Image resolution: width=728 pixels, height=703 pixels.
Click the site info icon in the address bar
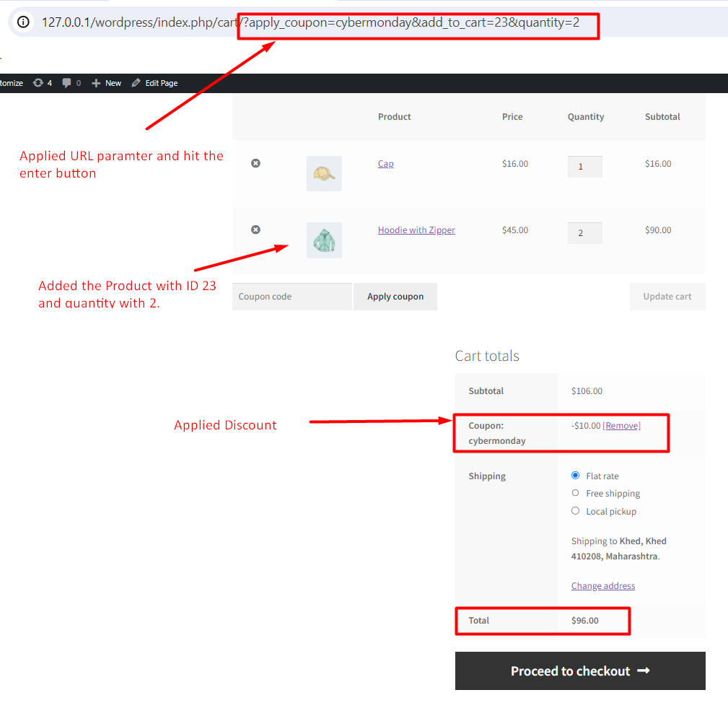(x=23, y=22)
